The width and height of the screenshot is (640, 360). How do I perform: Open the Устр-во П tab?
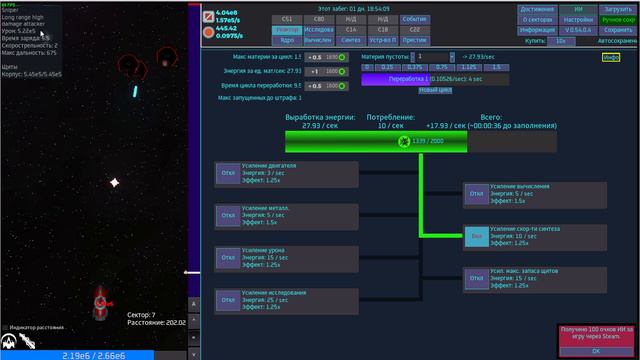point(382,40)
